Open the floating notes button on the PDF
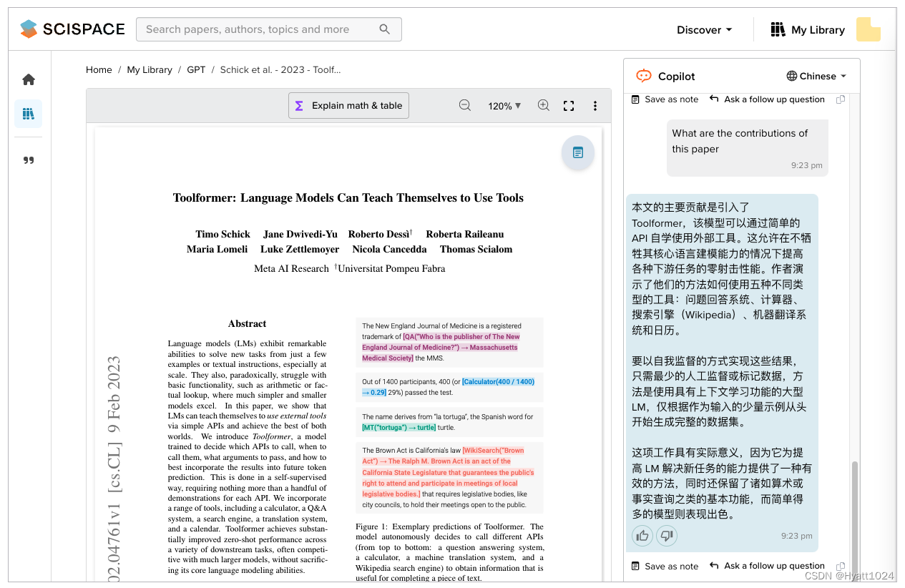The image size is (905, 588). click(x=578, y=152)
